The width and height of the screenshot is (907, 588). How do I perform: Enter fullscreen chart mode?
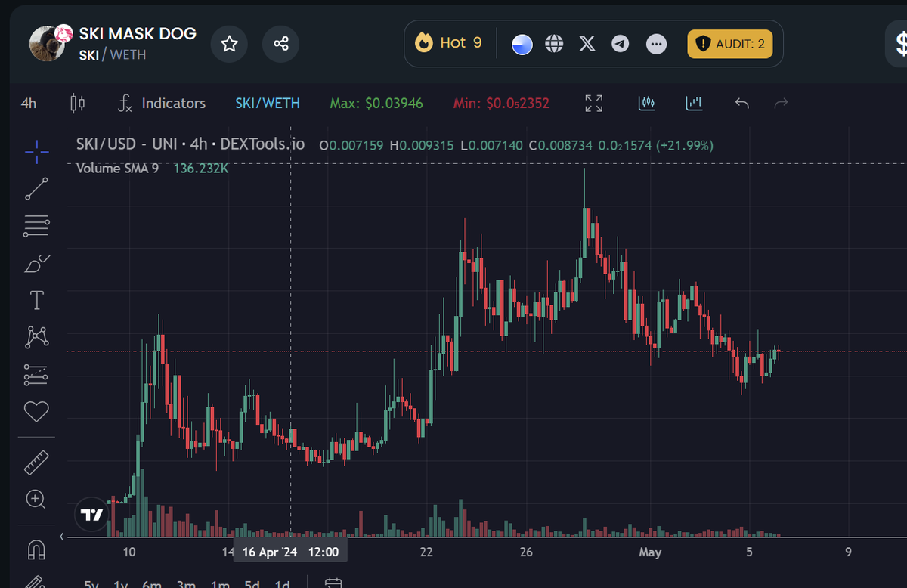pyautogui.click(x=594, y=104)
